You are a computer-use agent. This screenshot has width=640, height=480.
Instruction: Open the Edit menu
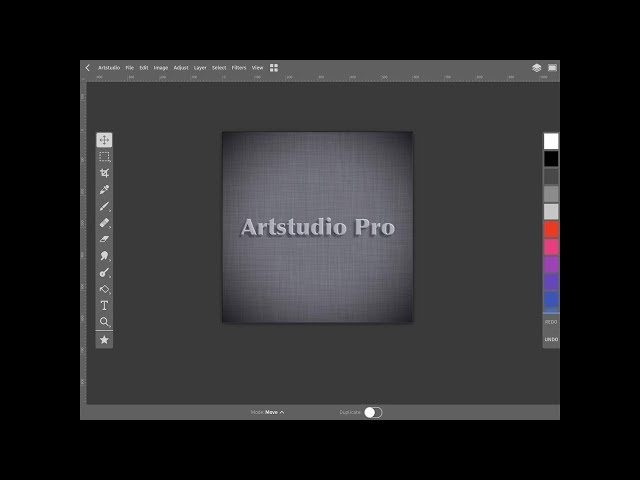pos(144,68)
